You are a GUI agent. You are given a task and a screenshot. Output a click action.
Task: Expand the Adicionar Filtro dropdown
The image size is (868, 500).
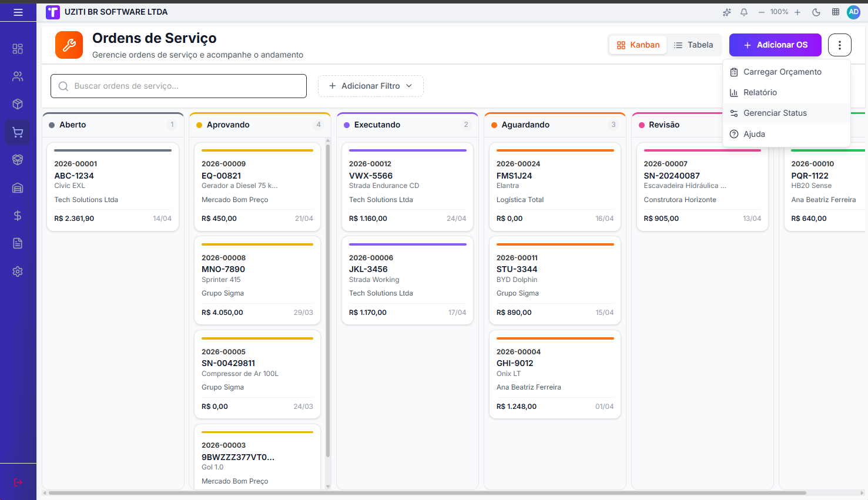click(371, 86)
